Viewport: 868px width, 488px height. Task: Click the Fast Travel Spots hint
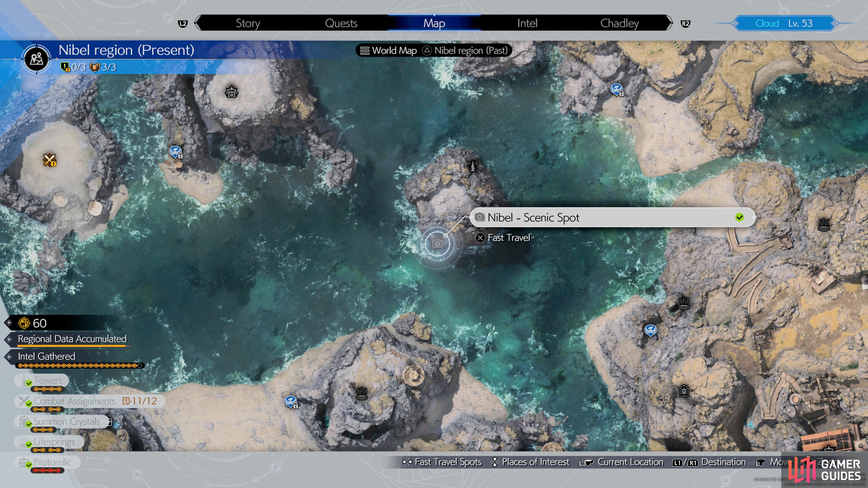[x=442, y=462]
